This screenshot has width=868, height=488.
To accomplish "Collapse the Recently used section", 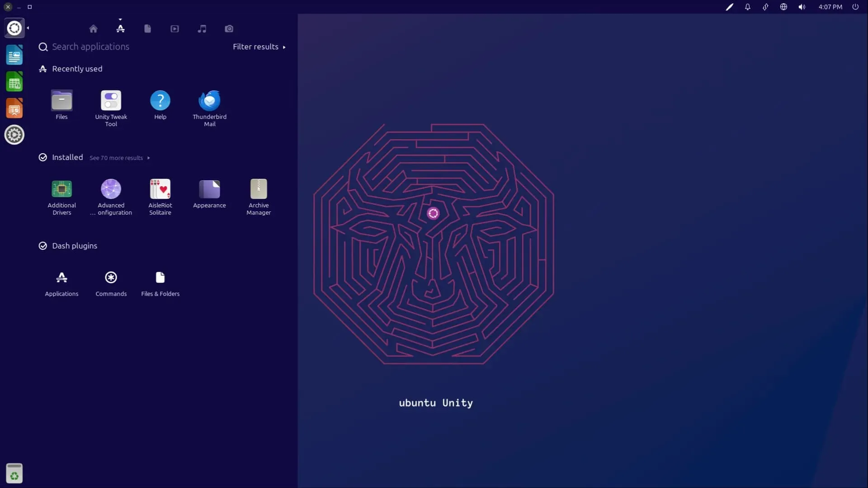I will click(77, 69).
